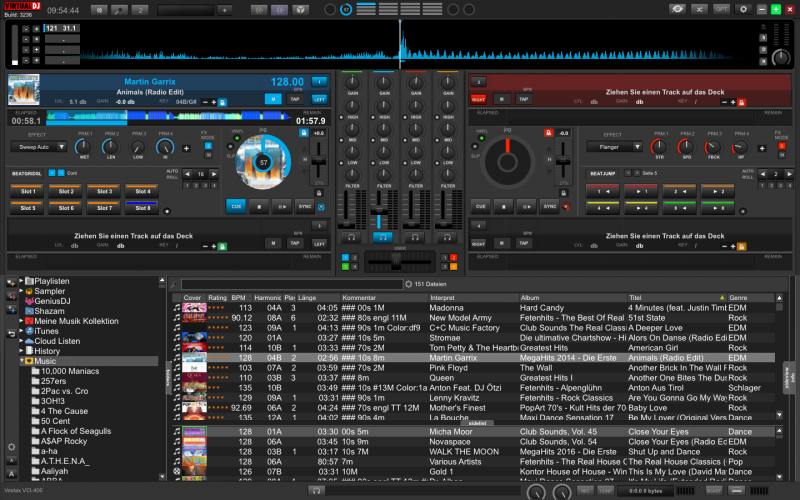Expand the Playlisten tree node
This screenshot has height=500, width=800.
tap(21, 281)
